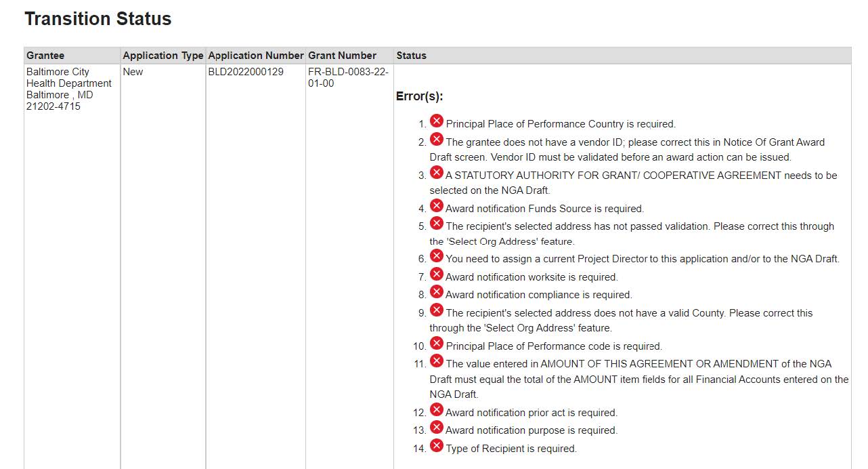The height and width of the screenshot is (469, 868).
Task: Click error icon next to purpose is required
Action: (x=437, y=428)
